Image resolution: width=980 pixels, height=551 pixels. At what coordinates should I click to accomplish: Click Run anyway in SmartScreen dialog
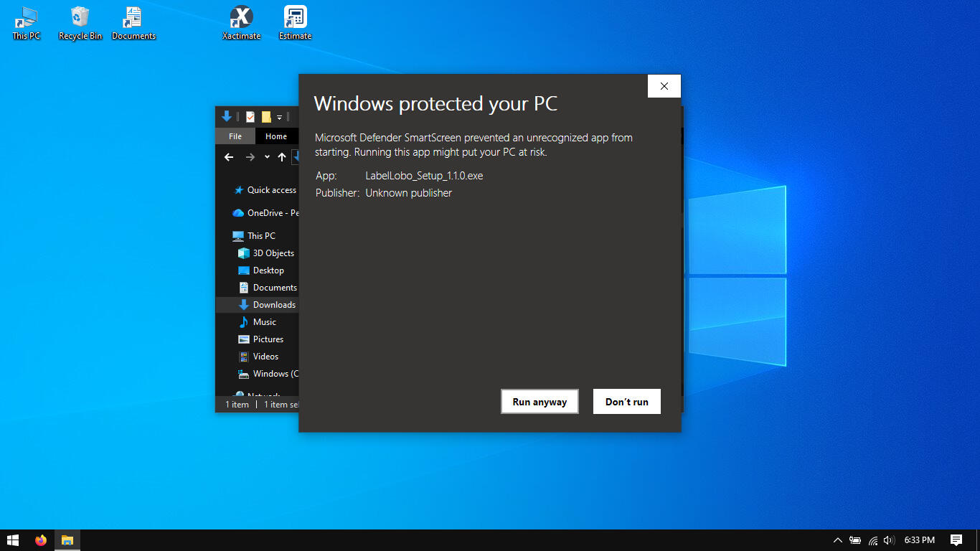tap(540, 402)
